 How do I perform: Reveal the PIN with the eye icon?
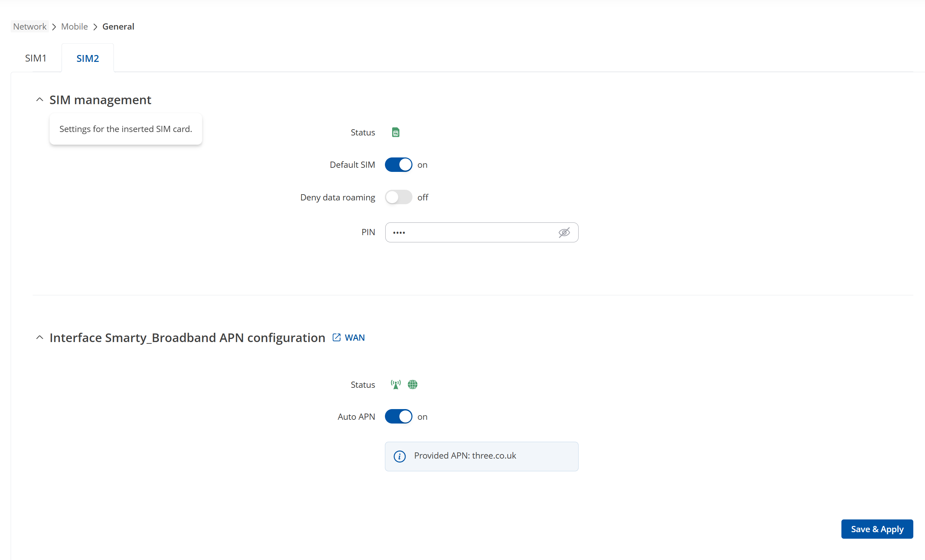564,232
